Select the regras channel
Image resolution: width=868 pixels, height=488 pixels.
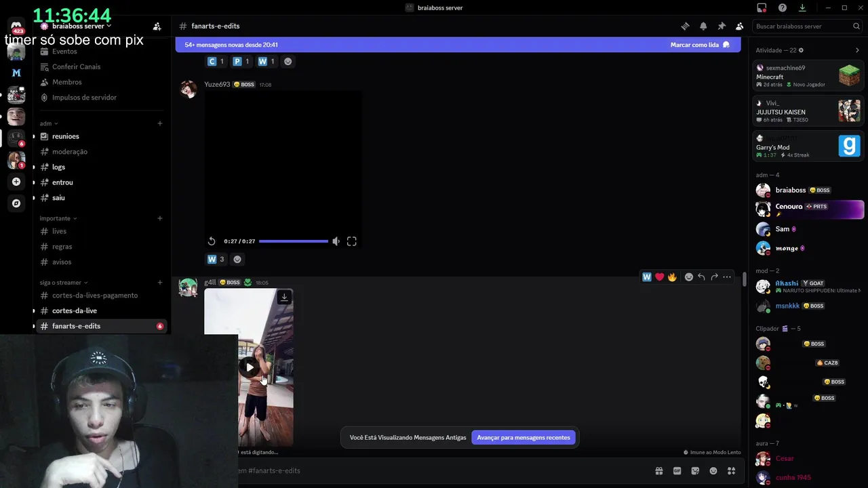[x=62, y=247]
